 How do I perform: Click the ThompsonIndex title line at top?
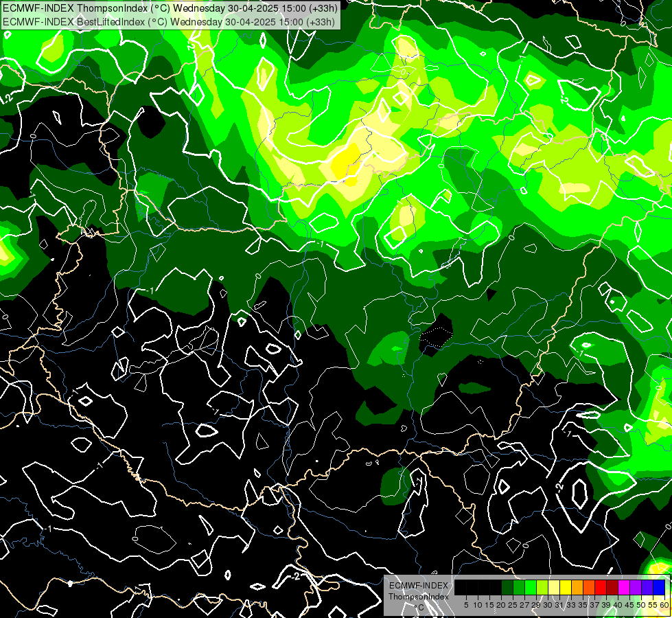(170, 8)
